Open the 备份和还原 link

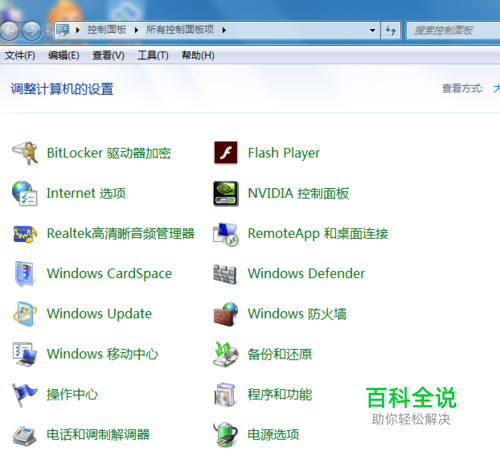(x=280, y=354)
